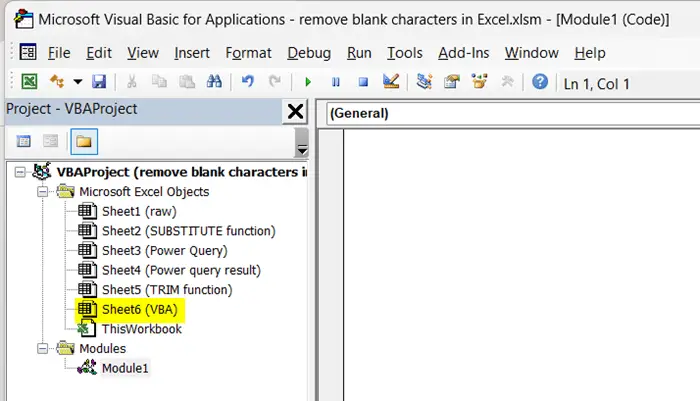Collapse the VBAProject root node

pyautogui.click(x=20, y=172)
